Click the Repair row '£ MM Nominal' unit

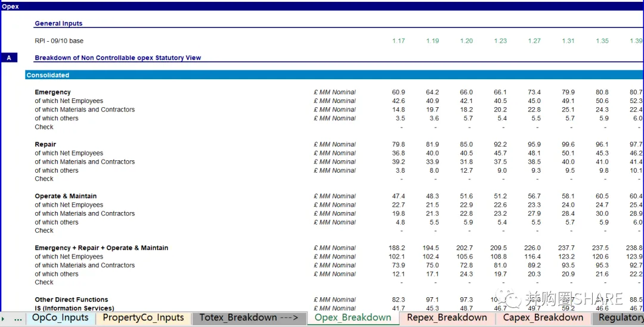(x=335, y=144)
